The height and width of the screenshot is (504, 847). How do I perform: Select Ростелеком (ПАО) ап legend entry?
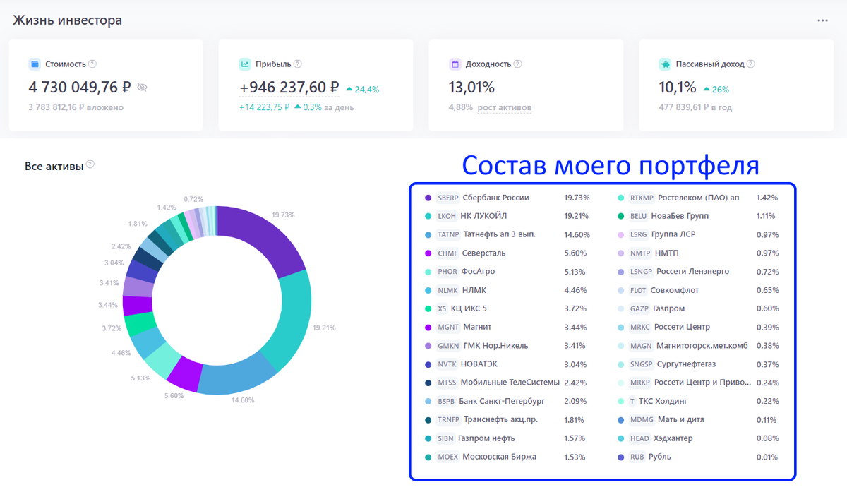pyautogui.click(x=698, y=198)
